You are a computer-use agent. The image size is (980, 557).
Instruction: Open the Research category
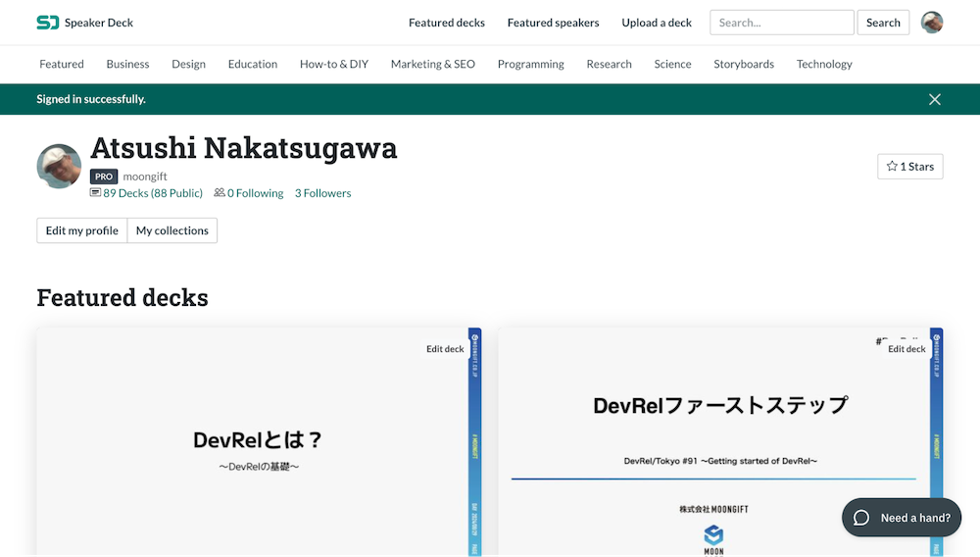tap(609, 64)
